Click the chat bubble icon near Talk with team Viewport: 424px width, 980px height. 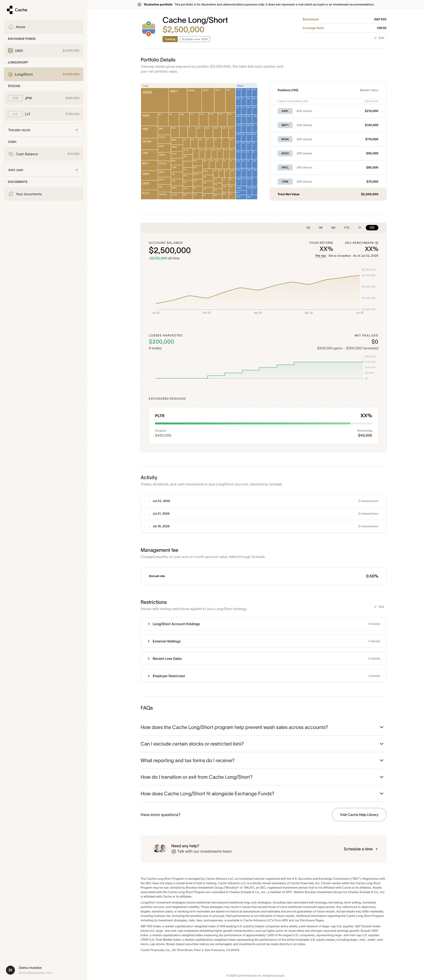click(174, 851)
